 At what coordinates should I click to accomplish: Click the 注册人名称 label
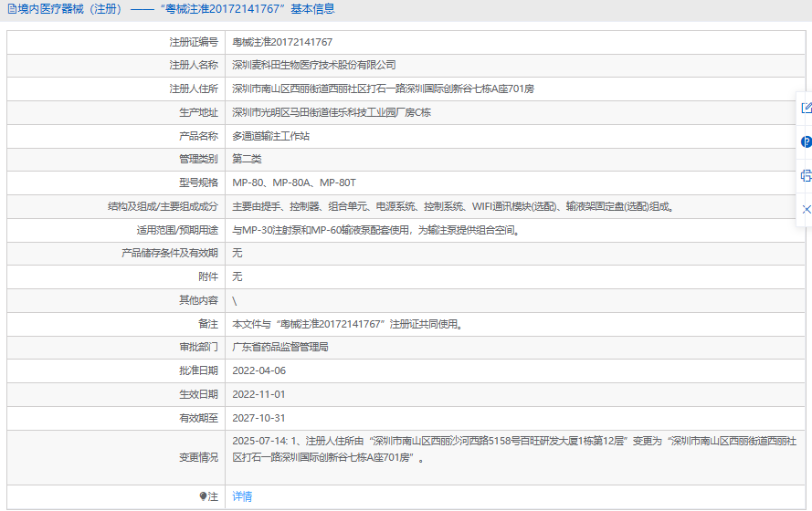click(194, 65)
